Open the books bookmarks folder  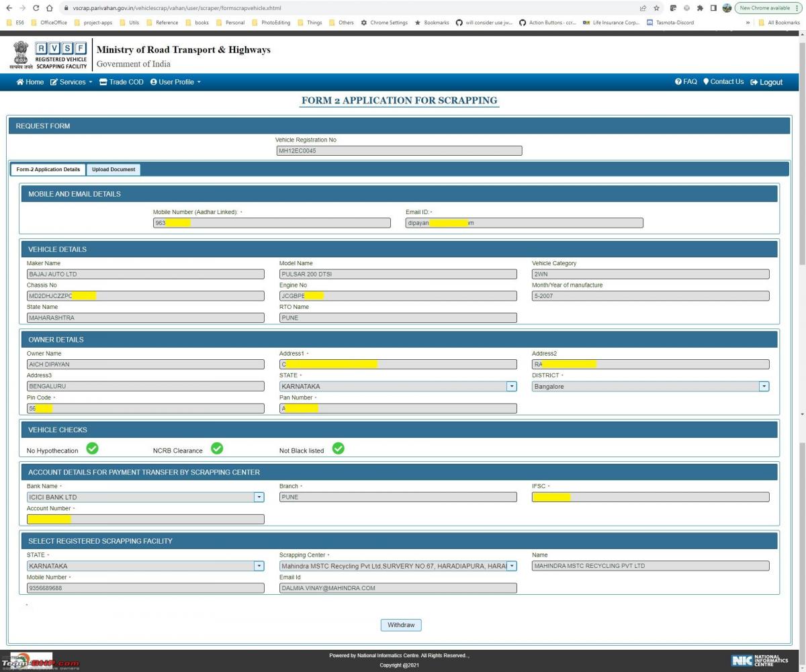coord(197,22)
